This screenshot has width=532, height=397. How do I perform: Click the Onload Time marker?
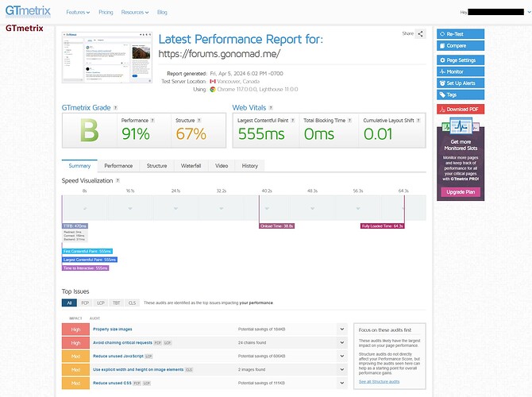coord(276,226)
